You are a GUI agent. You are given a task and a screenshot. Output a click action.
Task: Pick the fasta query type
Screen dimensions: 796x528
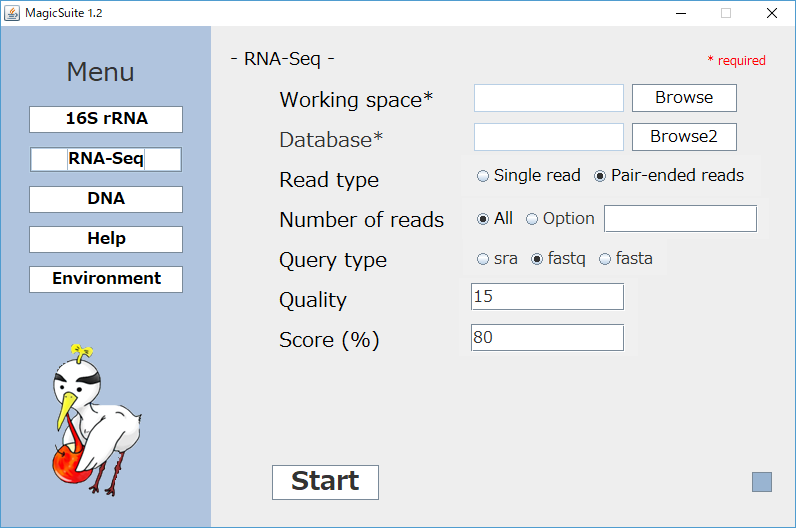point(625,259)
